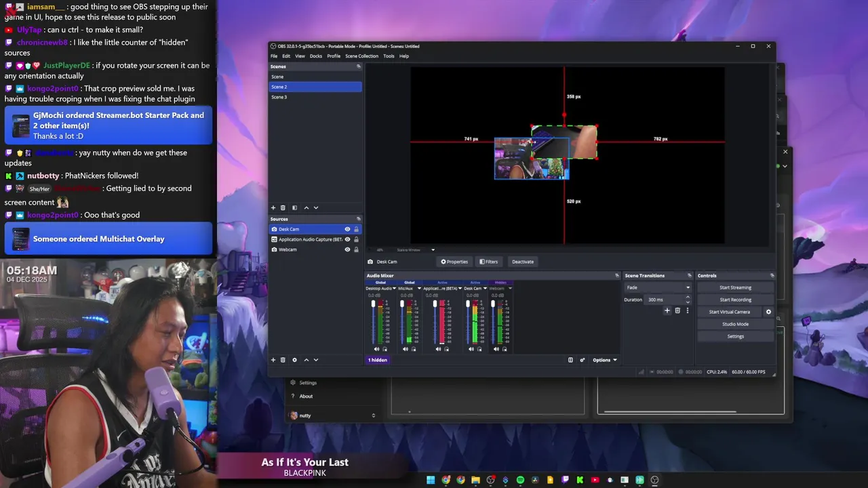Click the trash icon under Scenes list
The height and width of the screenshot is (488, 868).
pyautogui.click(x=283, y=208)
